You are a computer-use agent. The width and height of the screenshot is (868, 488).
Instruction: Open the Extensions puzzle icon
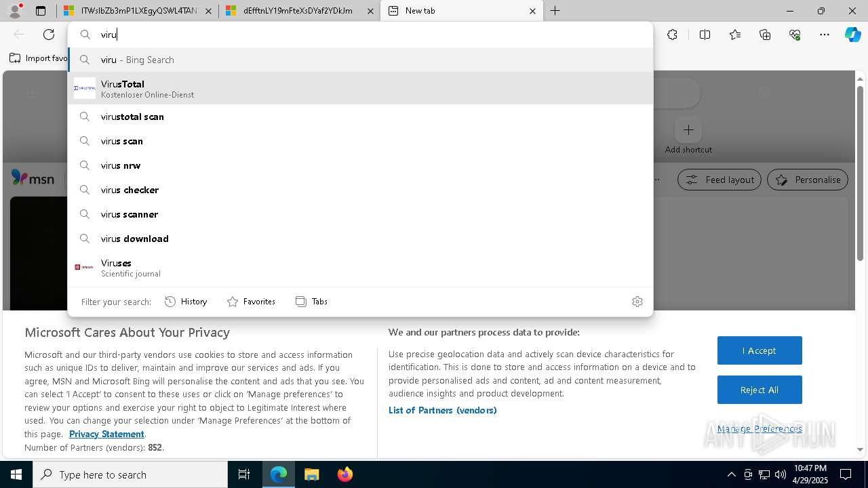(x=672, y=35)
